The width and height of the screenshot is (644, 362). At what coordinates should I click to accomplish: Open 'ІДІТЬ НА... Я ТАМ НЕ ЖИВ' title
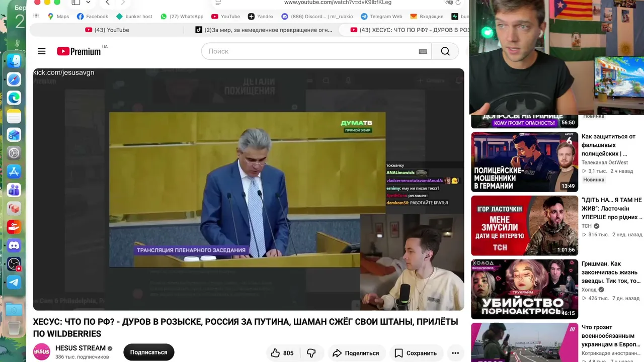[x=612, y=209]
